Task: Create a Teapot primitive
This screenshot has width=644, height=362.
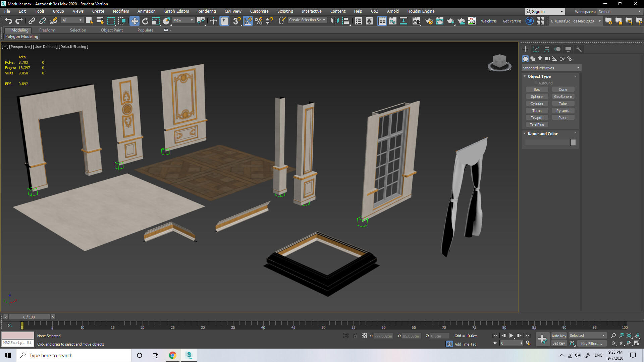Action: pos(537,117)
